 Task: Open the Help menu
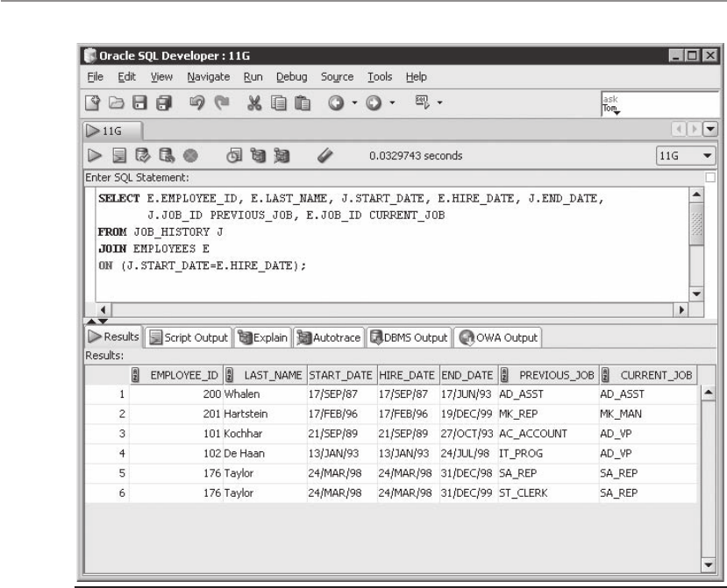point(416,76)
